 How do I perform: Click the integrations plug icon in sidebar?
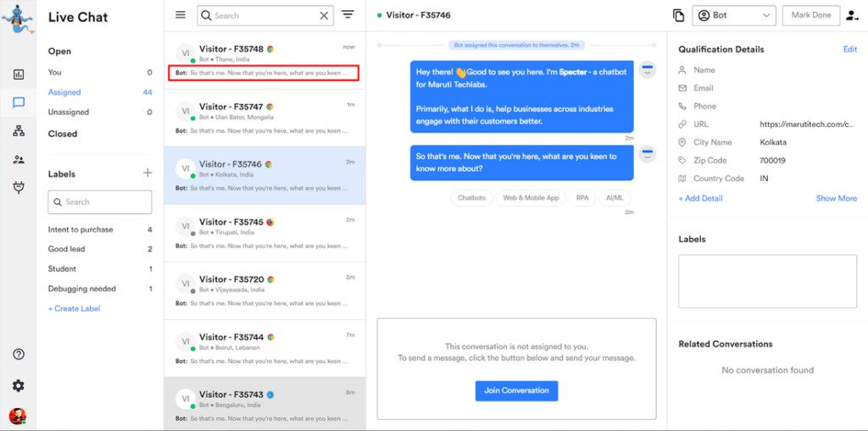pos(18,187)
